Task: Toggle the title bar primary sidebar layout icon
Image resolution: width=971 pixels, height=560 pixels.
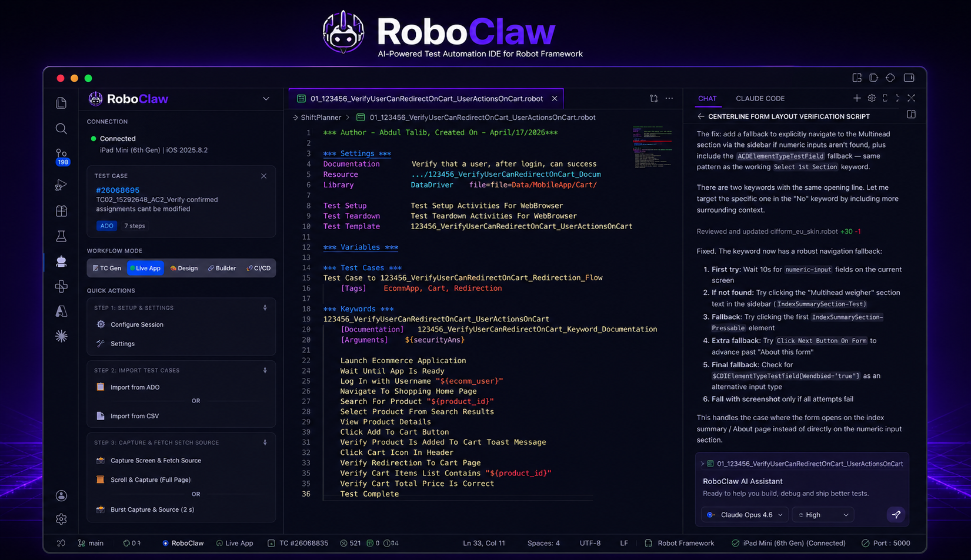Action: point(857,78)
